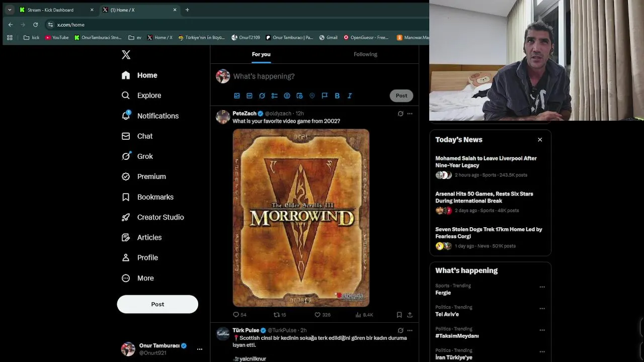Open more options on Türk Pulse post
Screen dimensions: 644x362
(x=410, y=330)
